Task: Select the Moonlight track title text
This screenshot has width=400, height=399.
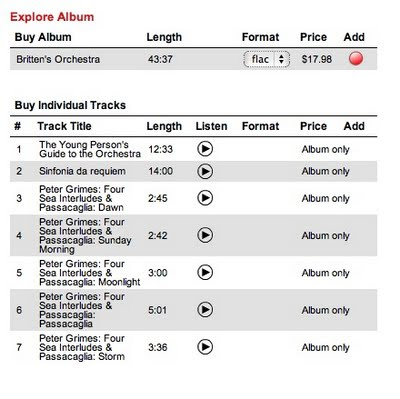Action: coord(90,273)
